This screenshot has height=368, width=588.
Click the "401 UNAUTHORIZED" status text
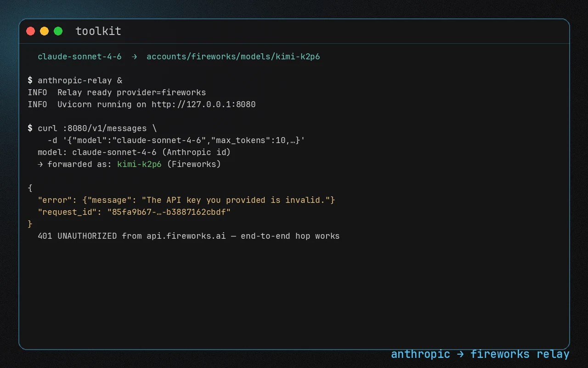point(77,236)
